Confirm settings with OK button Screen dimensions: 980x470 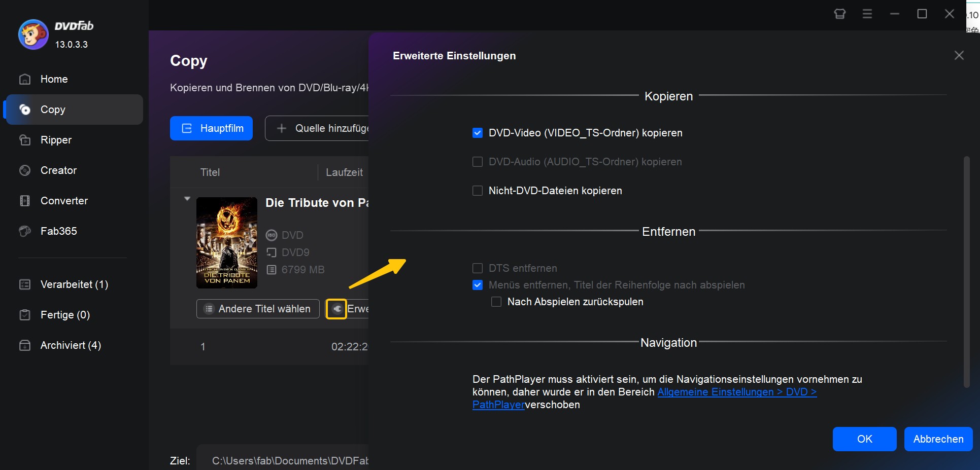(864, 439)
